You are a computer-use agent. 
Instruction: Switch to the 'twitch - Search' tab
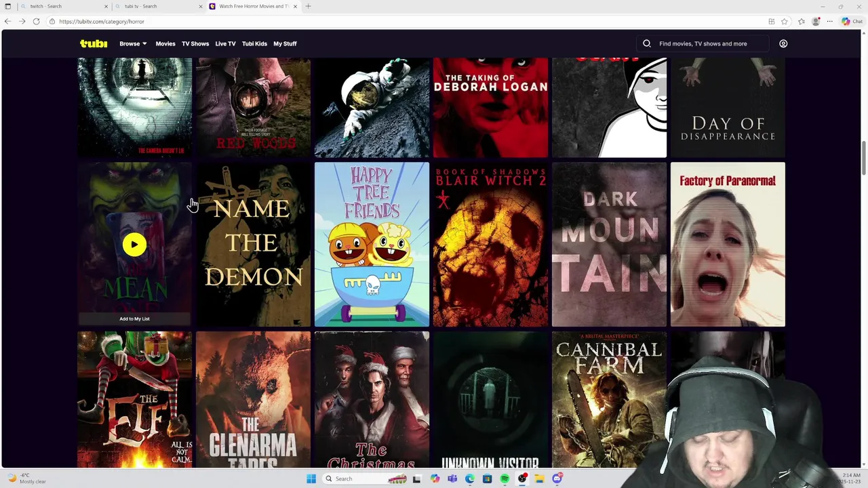click(x=64, y=6)
